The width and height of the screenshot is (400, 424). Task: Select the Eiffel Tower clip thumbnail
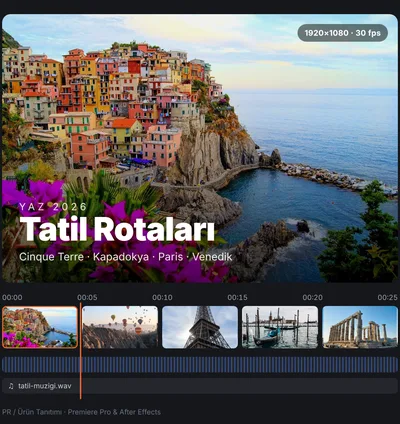pyautogui.click(x=200, y=327)
